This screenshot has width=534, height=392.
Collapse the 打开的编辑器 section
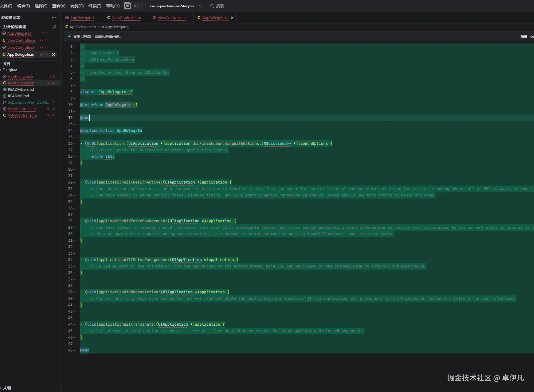click(15, 27)
